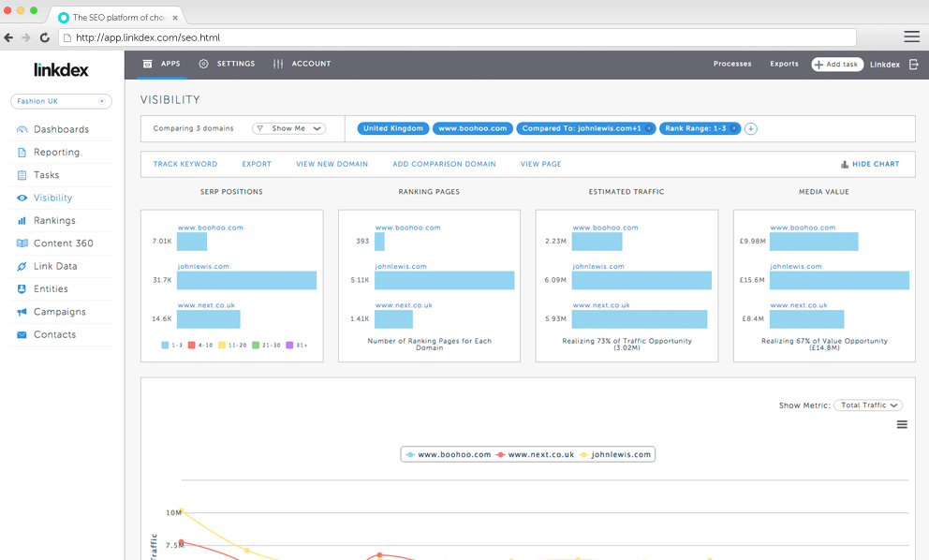Go forward in the browser
The image size is (929, 560).
tap(26, 37)
